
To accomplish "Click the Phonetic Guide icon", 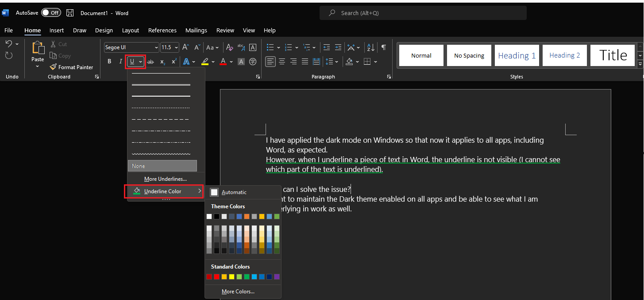I will (x=241, y=47).
